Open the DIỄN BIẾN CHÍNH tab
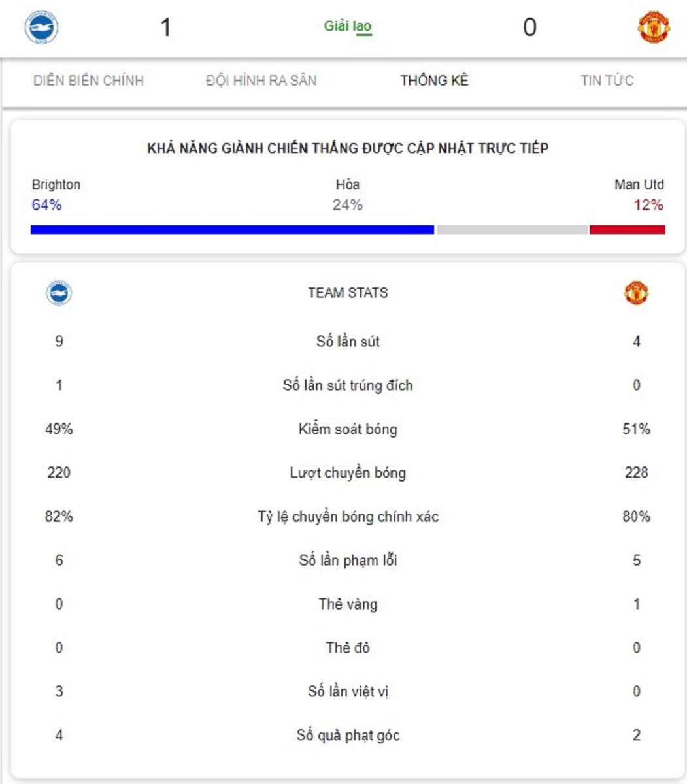The height and width of the screenshot is (784, 687). click(x=88, y=80)
